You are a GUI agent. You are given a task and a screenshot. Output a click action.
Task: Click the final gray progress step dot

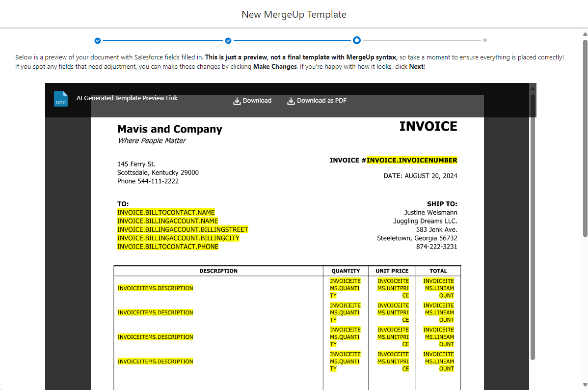485,40
